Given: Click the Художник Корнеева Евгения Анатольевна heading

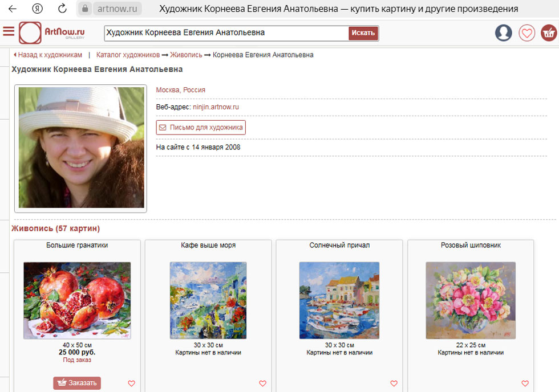Looking at the screenshot, I should 97,69.
